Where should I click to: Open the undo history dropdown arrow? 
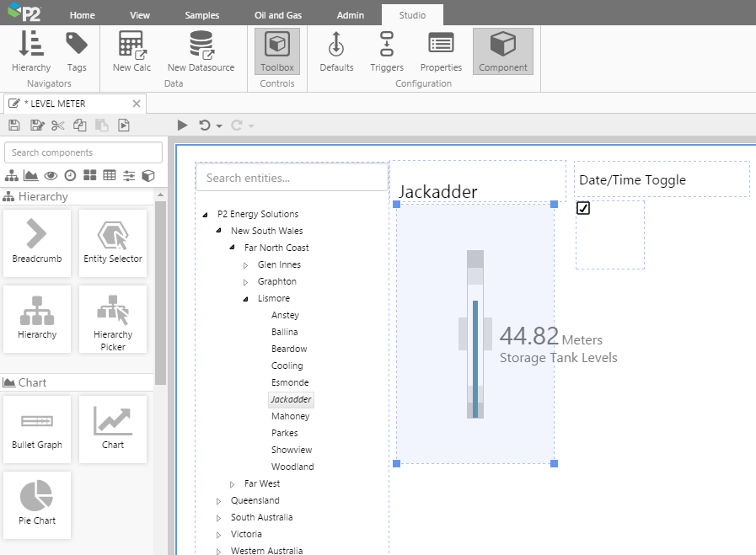pyautogui.click(x=219, y=126)
